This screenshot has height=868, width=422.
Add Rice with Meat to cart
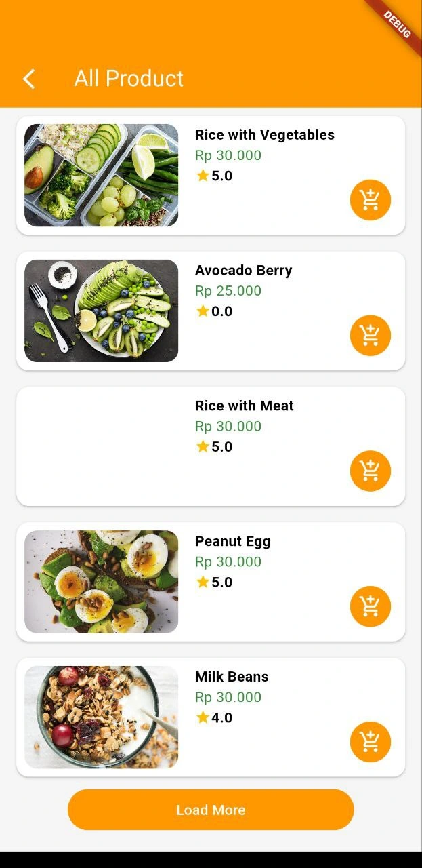click(371, 471)
